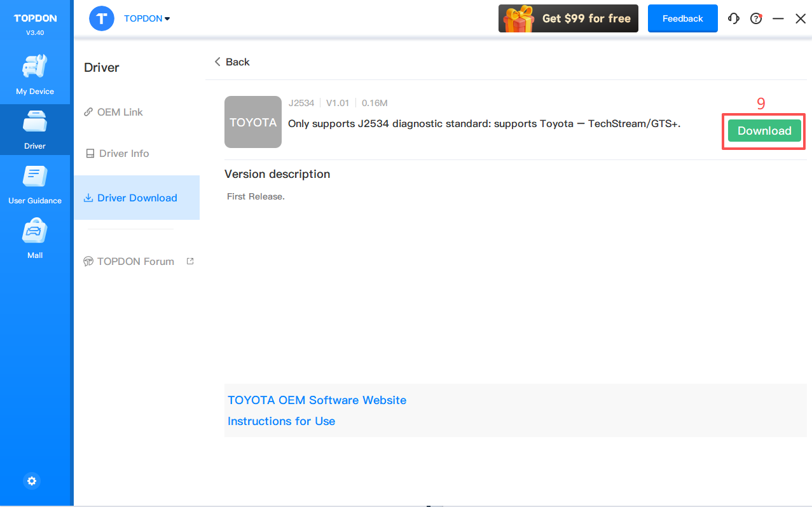Click the help question mark icon

point(756,18)
